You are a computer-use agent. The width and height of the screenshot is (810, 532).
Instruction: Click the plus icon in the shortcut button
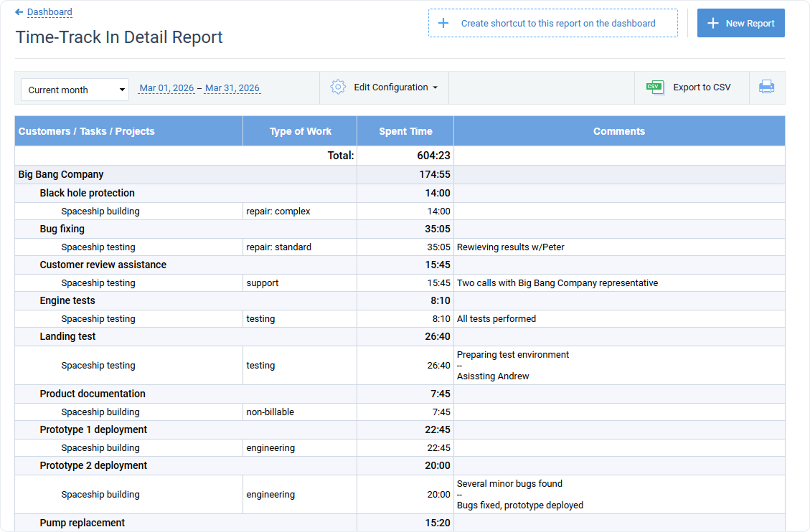pyautogui.click(x=443, y=22)
